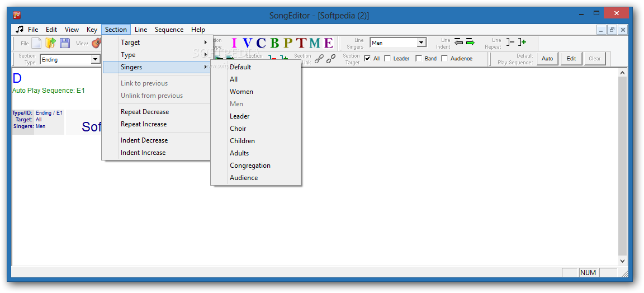Set section type with olive P icon
This screenshot has height=293, width=644.
coord(288,42)
